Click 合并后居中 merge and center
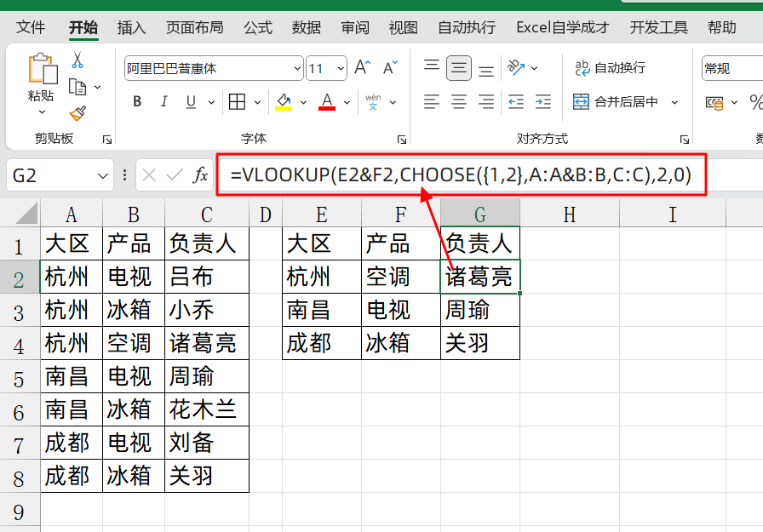763x532 pixels. 616,102
